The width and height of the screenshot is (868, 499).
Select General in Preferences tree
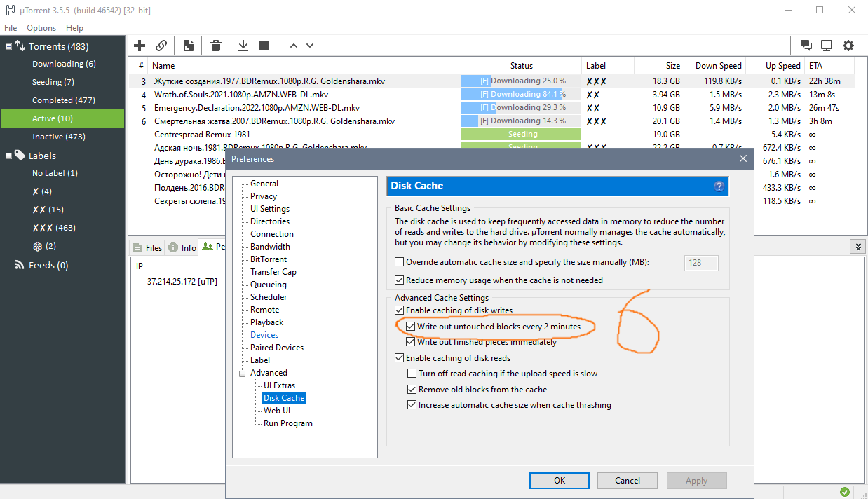tap(264, 184)
